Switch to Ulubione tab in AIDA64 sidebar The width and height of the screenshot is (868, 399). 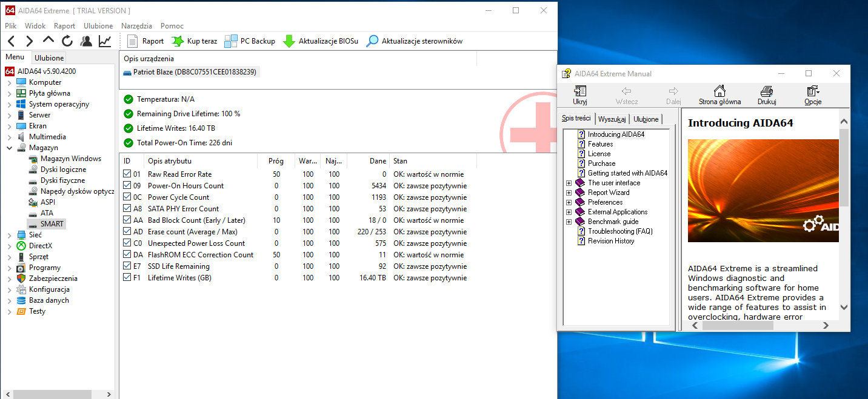click(x=49, y=58)
